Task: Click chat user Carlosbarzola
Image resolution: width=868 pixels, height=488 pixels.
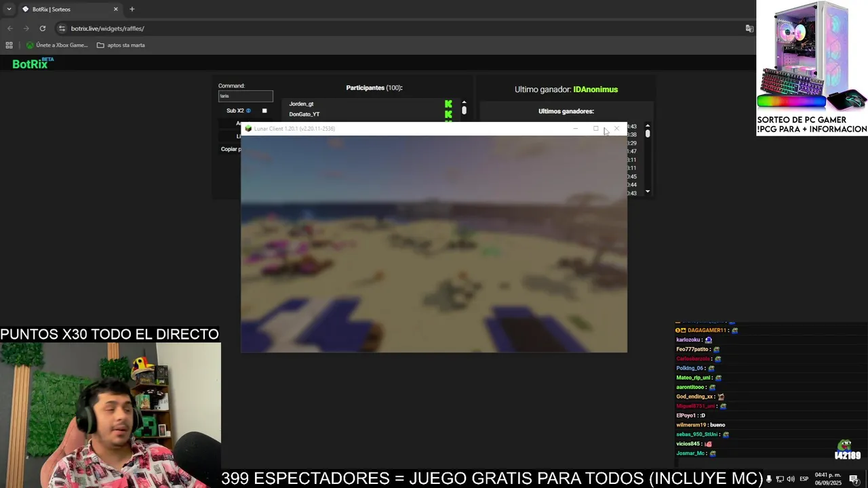Action: click(x=693, y=359)
